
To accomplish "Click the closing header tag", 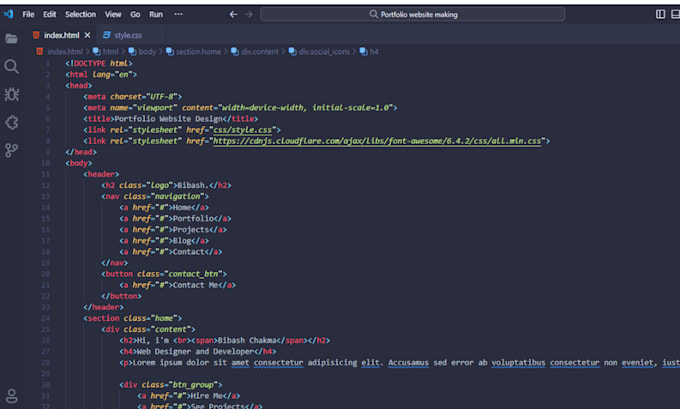I will [x=103, y=307].
